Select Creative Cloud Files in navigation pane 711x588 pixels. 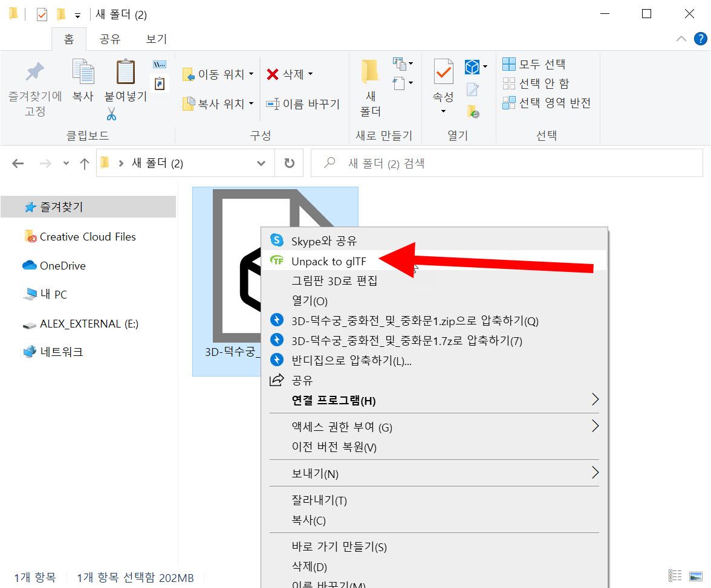(x=88, y=237)
